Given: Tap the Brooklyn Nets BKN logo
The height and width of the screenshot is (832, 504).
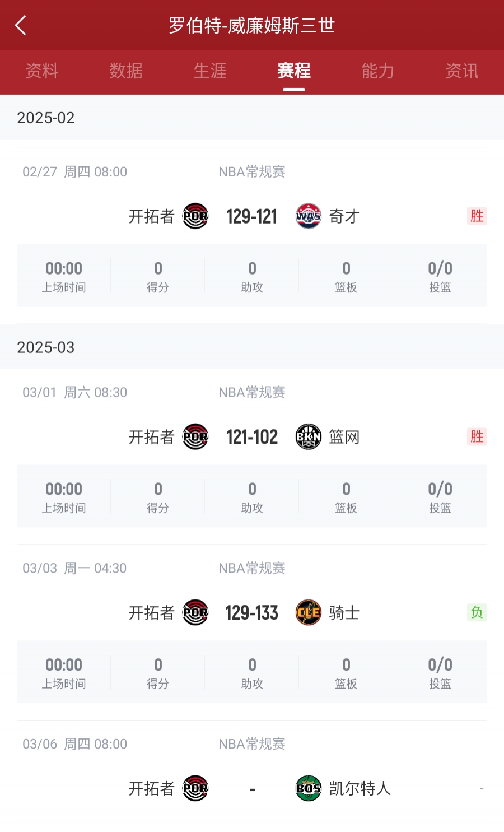Looking at the screenshot, I should [x=308, y=437].
